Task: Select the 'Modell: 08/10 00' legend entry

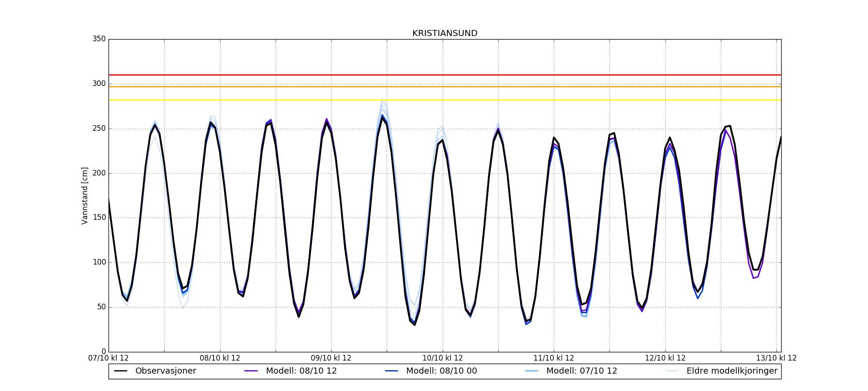Action: (441, 371)
